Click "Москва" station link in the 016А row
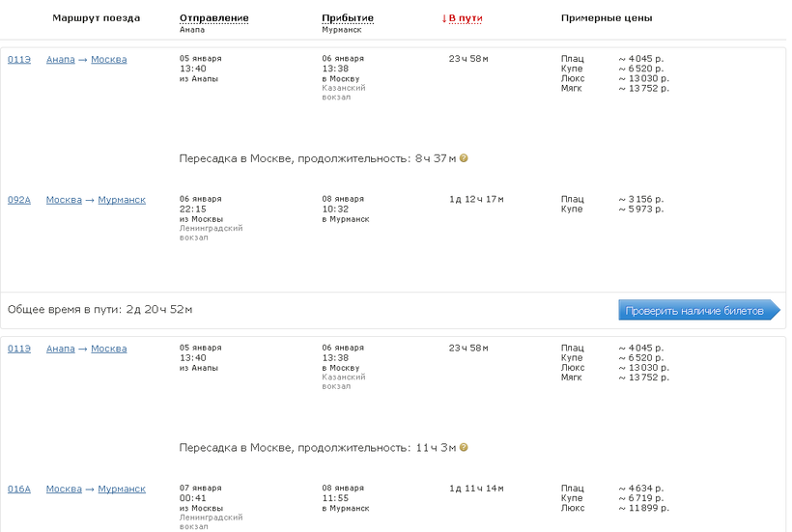 (x=64, y=490)
